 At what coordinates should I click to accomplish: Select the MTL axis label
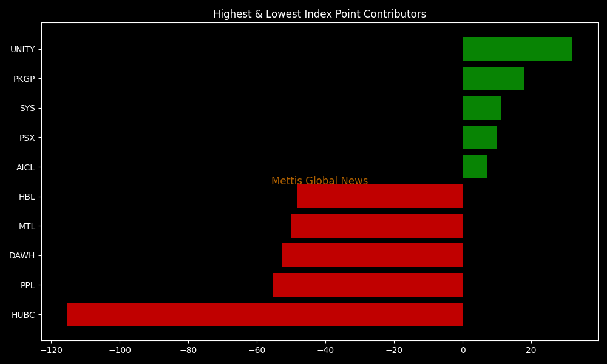pos(27,227)
